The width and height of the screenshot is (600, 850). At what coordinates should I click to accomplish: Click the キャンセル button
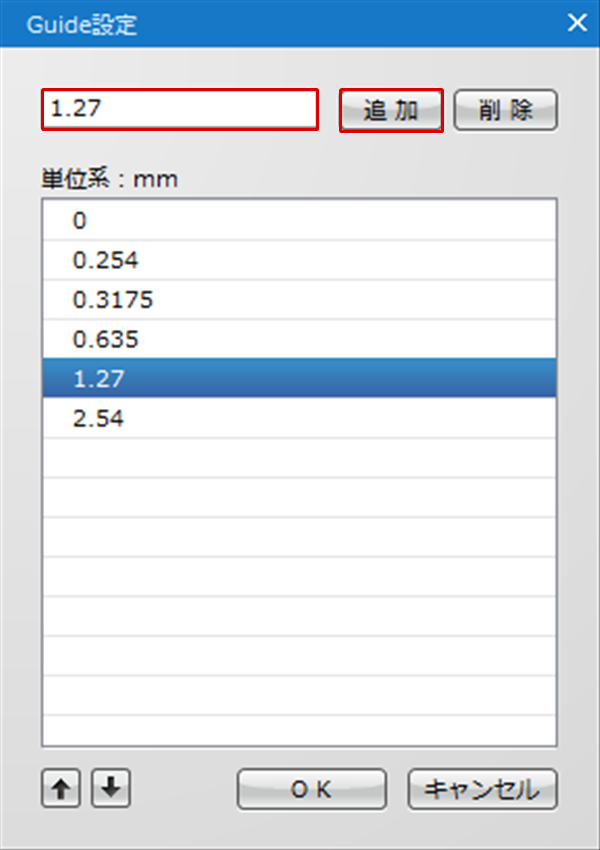coord(482,789)
